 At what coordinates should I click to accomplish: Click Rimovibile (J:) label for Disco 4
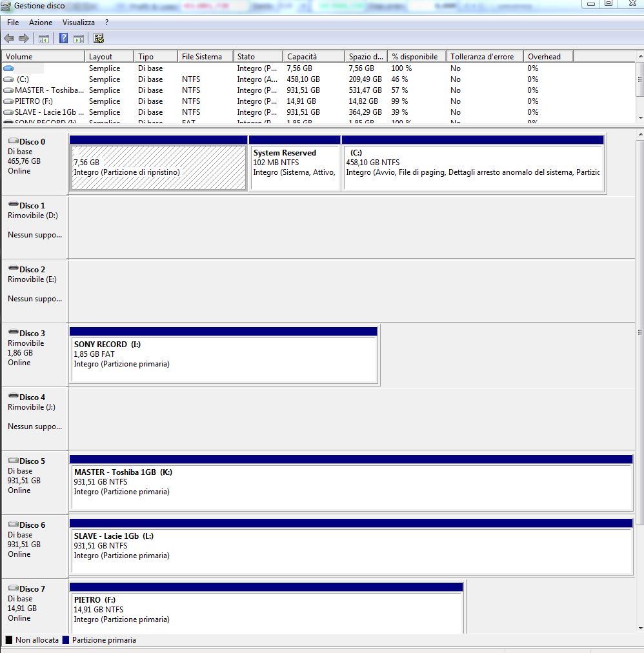[32, 407]
